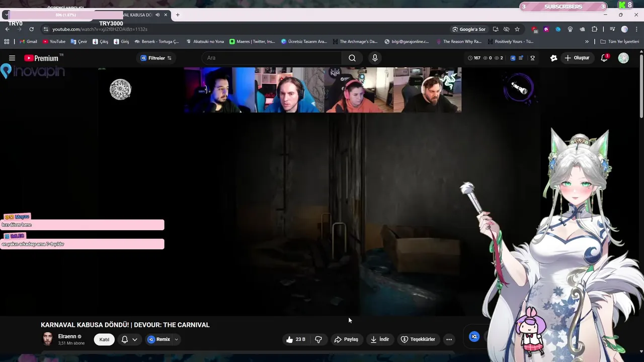Like the video with 23 B thumbs up
This screenshot has width=644, height=362.
(296, 339)
